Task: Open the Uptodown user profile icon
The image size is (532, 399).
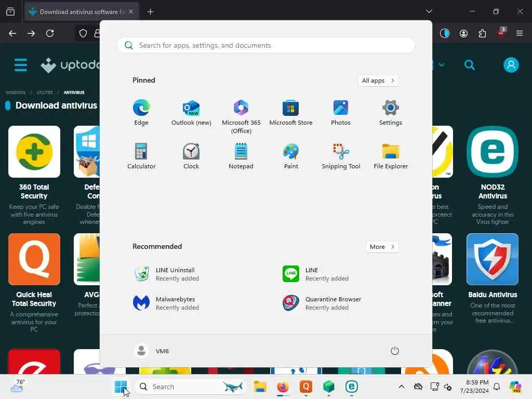Action: (511, 65)
